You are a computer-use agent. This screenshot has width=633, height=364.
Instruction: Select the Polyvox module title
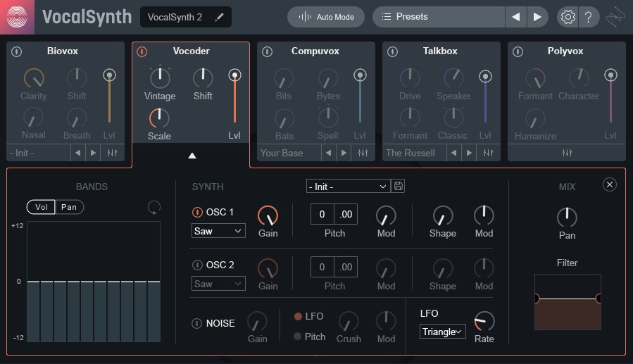[x=565, y=51]
